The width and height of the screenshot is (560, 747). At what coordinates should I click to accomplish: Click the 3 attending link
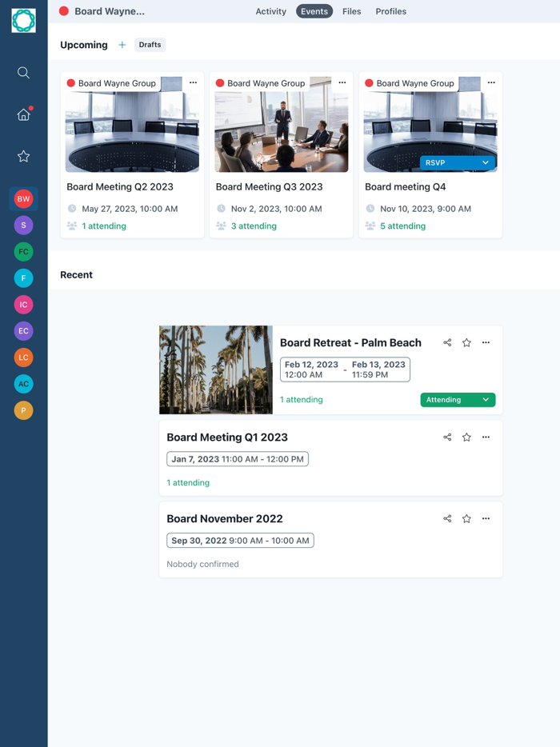(254, 226)
